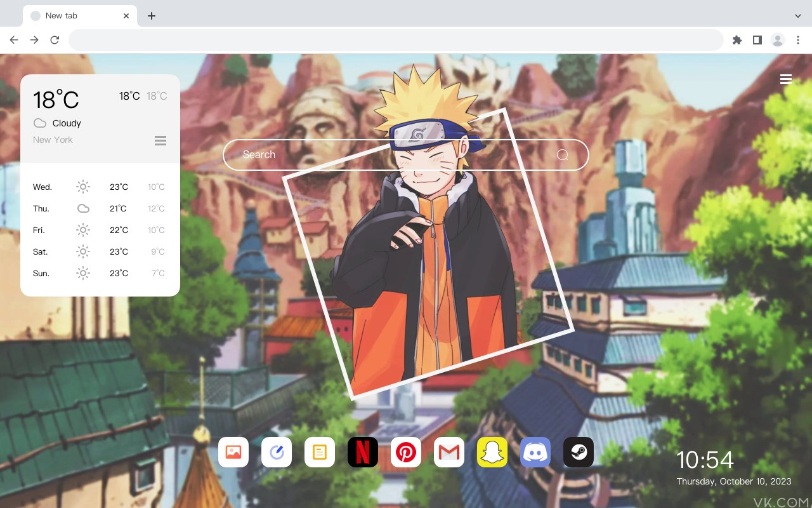Select the Sun. forecast row label
The image size is (812, 508).
tap(41, 273)
